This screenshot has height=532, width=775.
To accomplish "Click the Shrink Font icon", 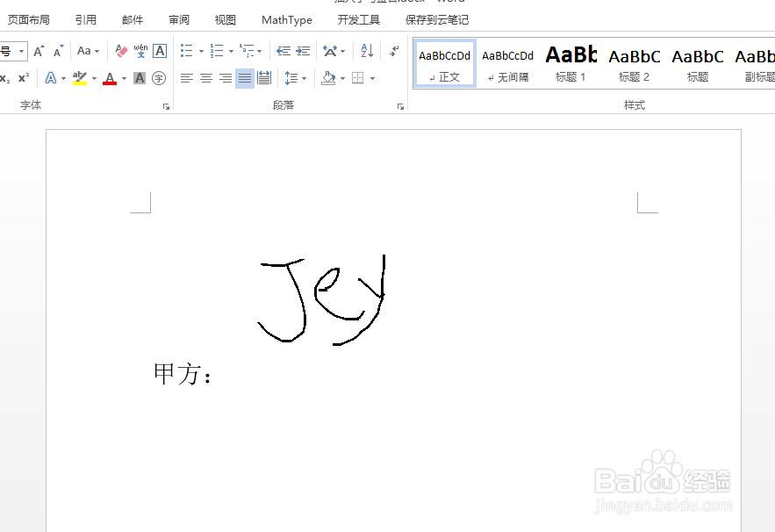I will click(x=58, y=51).
